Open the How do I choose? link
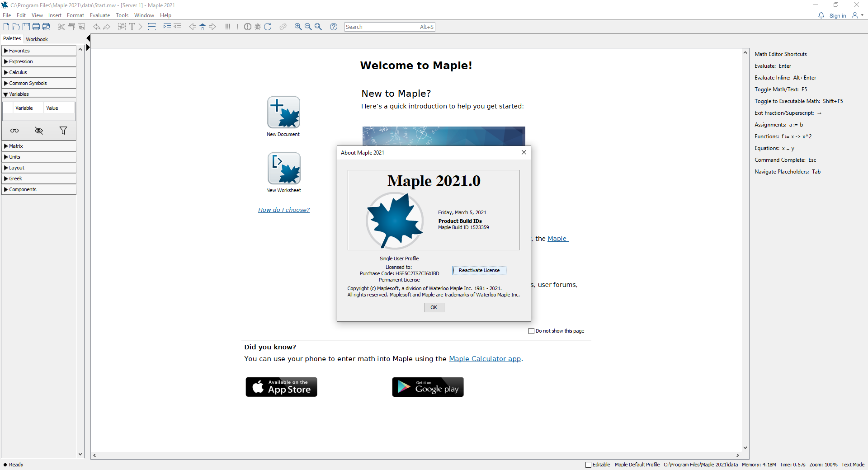 point(284,210)
